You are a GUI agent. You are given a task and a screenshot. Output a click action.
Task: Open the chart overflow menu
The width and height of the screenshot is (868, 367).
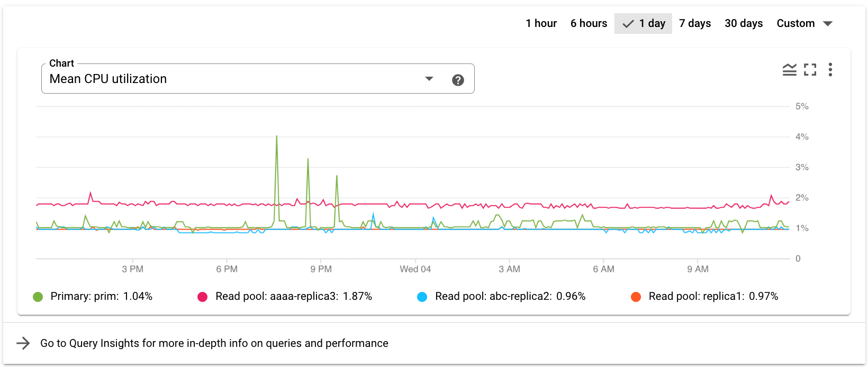tap(830, 69)
